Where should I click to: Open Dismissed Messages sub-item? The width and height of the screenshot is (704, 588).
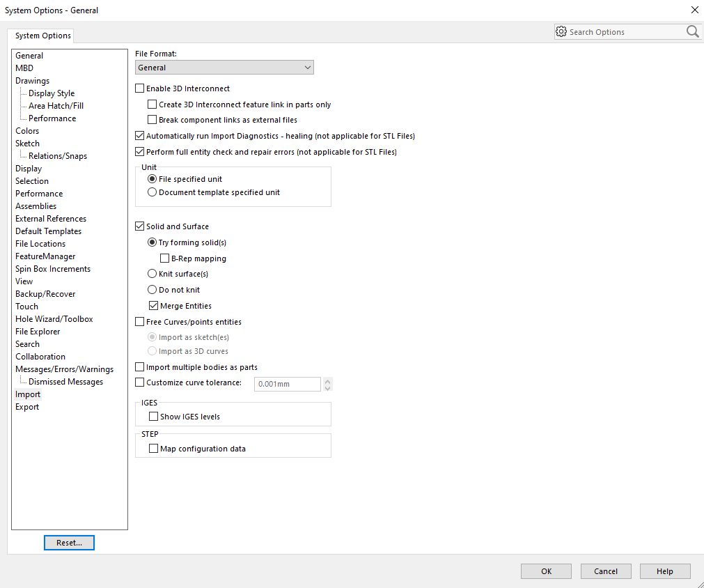(x=65, y=382)
